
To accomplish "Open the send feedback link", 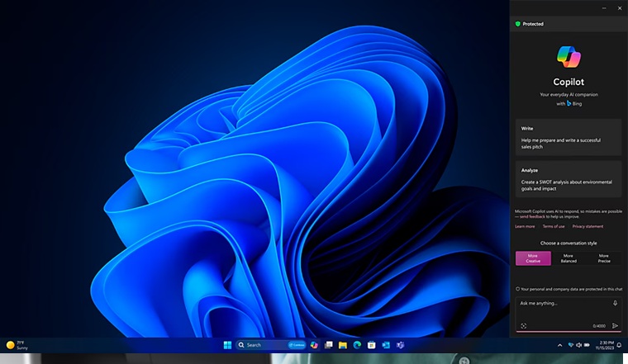I will [x=532, y=216].
